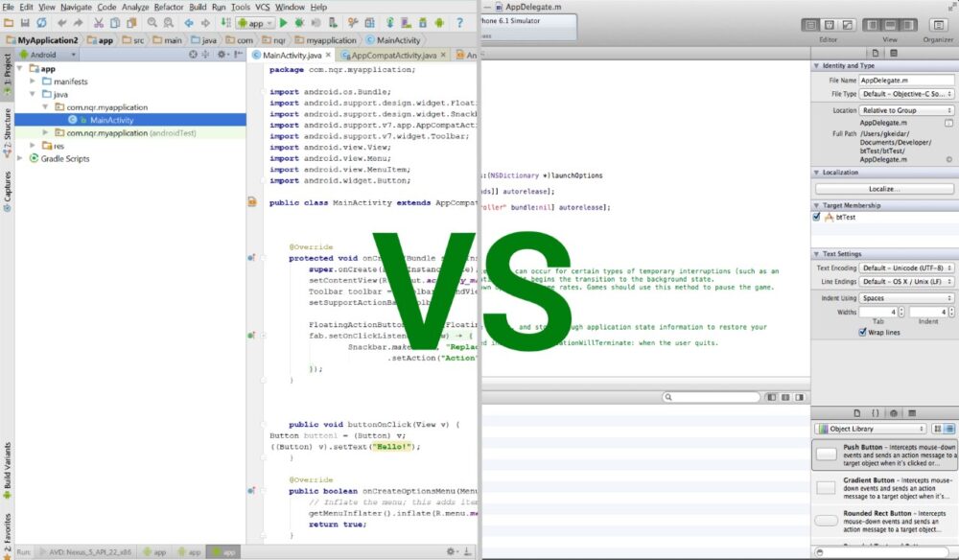This screenshot has width=959, height=560.
Task: Click the Find magnifier icon in toolbar
Action: point(153,22)
